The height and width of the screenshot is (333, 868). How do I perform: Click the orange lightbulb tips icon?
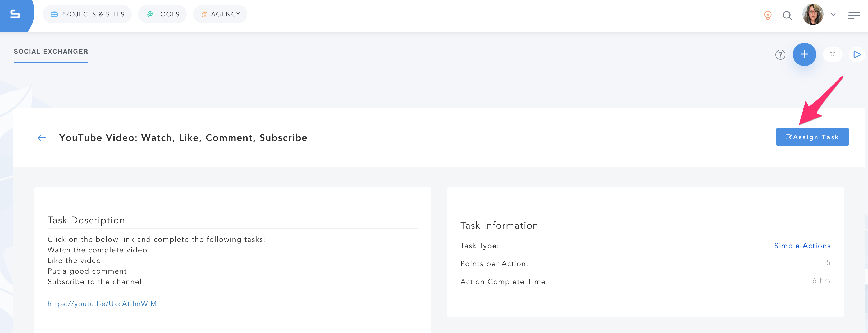pyautogui.click(x=768, y=15)
